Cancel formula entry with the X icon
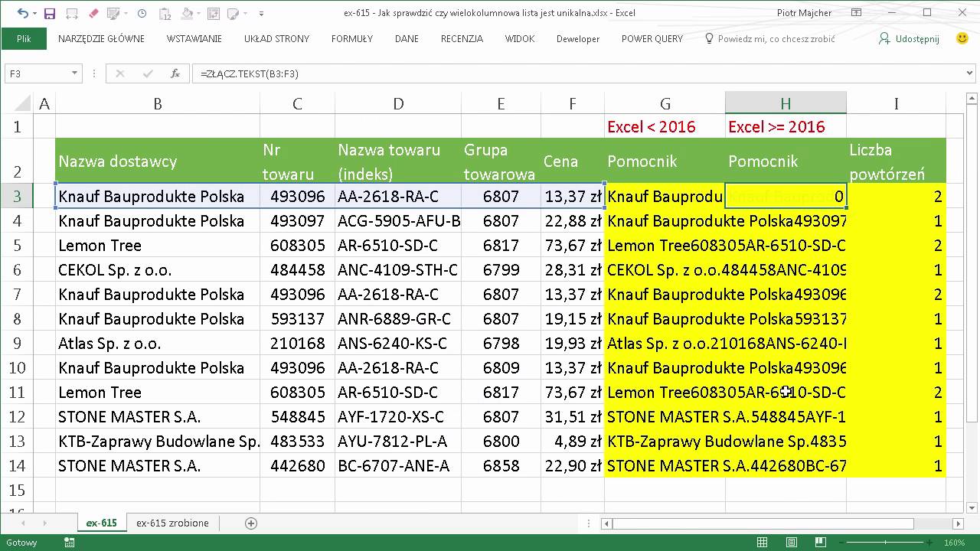Viewport: 980px width, 551px height. click(120, 73)
